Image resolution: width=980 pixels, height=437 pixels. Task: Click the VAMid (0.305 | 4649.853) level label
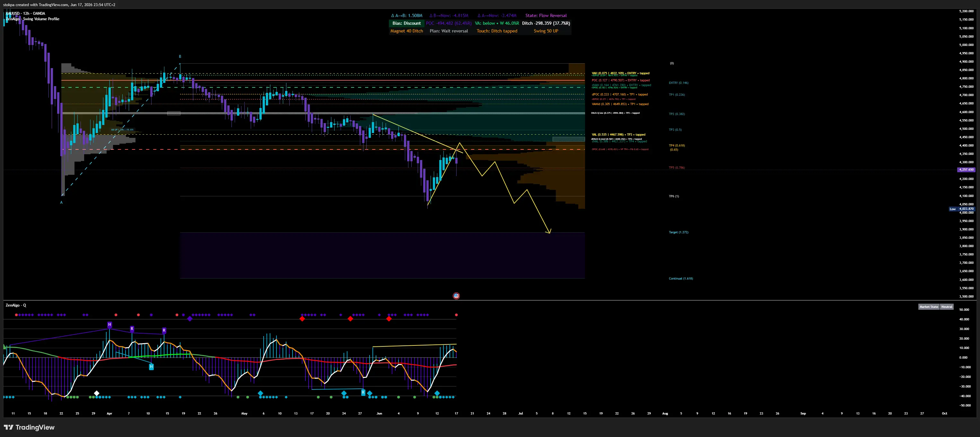pyautogui.click(x=620, y=104)
